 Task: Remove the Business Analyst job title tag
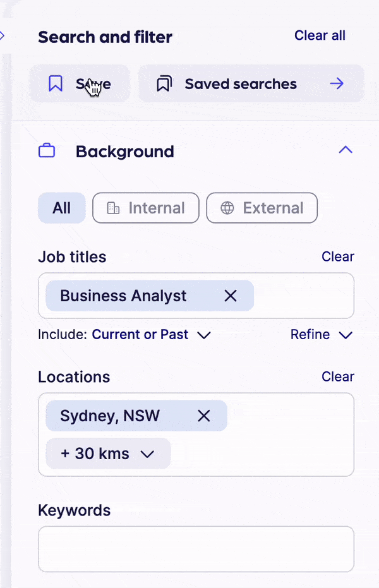231,296
